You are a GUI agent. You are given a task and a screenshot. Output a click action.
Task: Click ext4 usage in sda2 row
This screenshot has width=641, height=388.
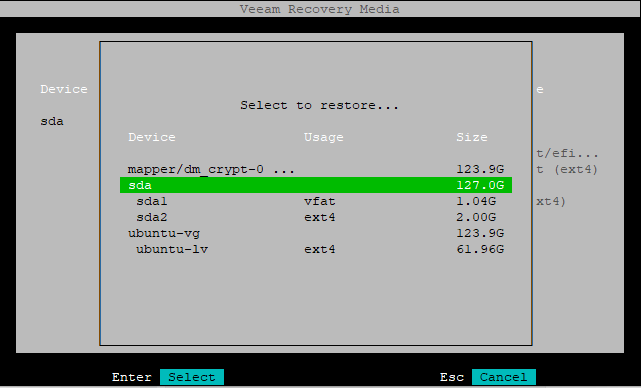click(x=320, y=217)
